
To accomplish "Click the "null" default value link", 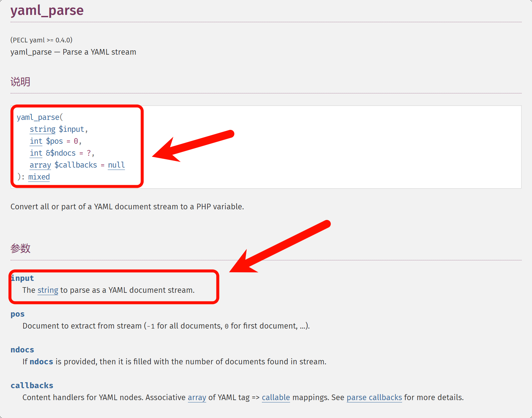I will click(x=116, y=165).
